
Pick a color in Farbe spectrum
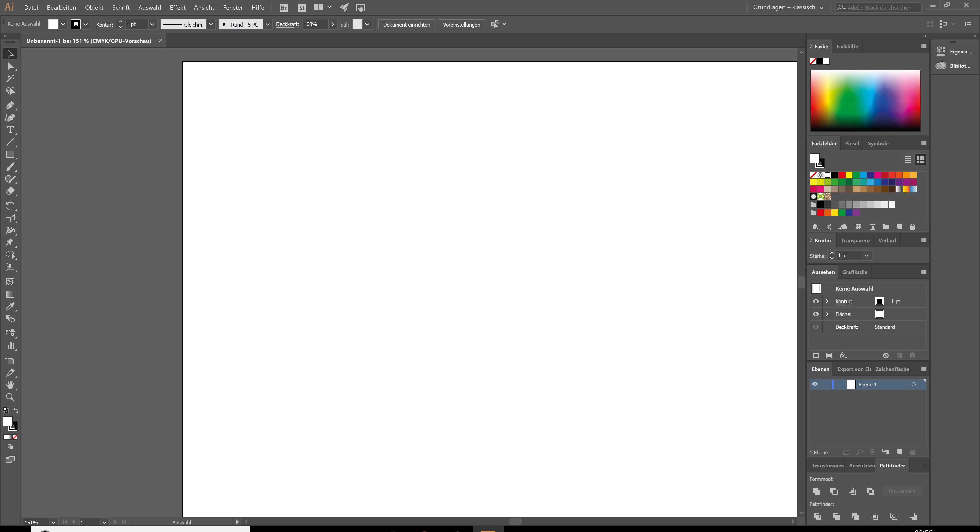point(865,101)
